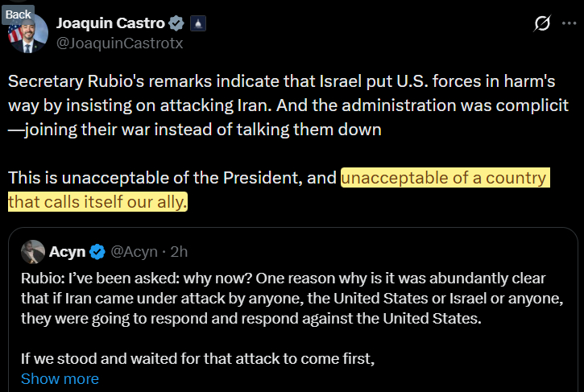Click Acyn's avatar in the quoted post
The height and width of the screenshot is (392, 584).
coord(33,252)
